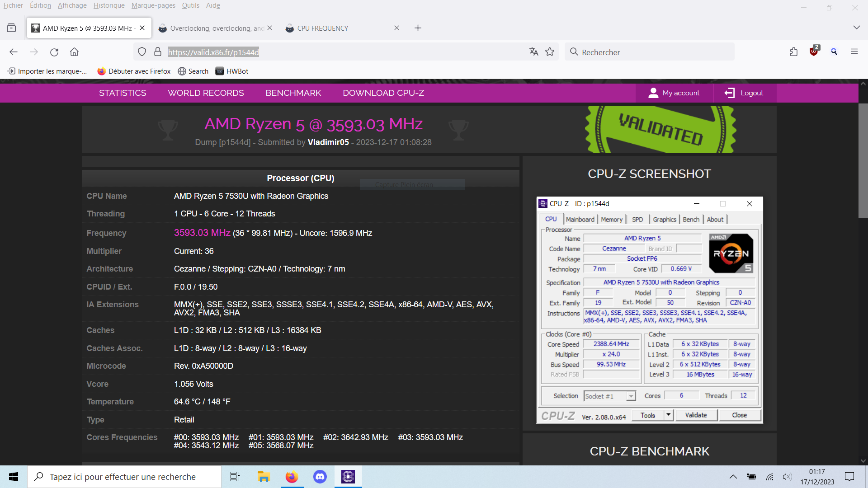Click the search extension icon in toolbar

click(x=834, y=52)
